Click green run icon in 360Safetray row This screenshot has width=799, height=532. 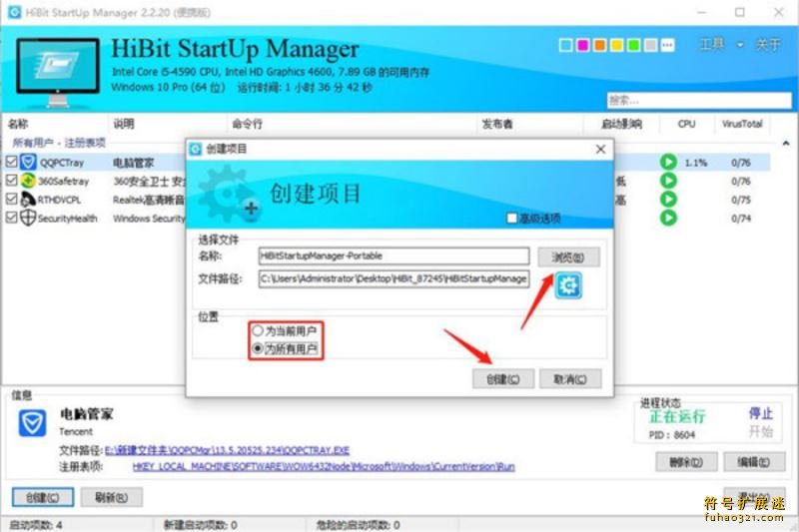point(668,181)
